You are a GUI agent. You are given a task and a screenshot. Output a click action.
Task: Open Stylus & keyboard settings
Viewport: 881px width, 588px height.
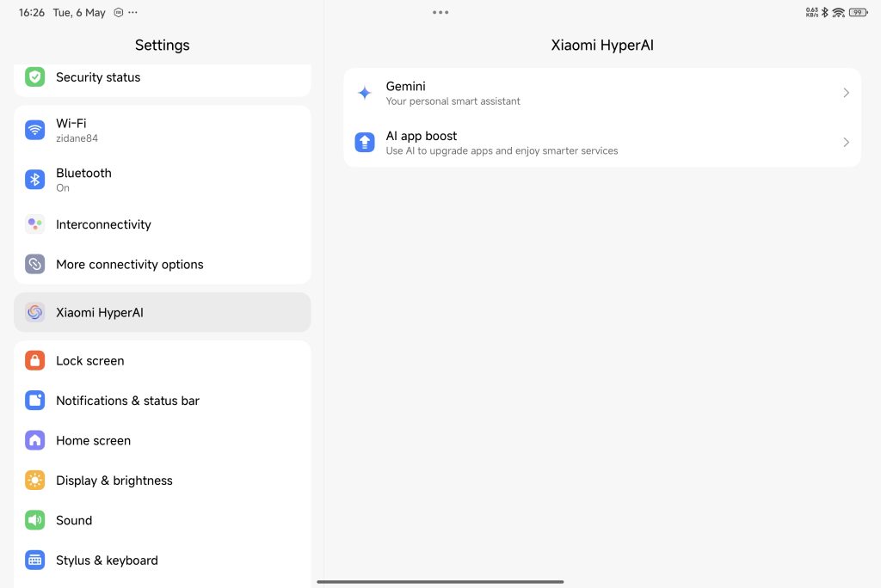coord(107,560)
